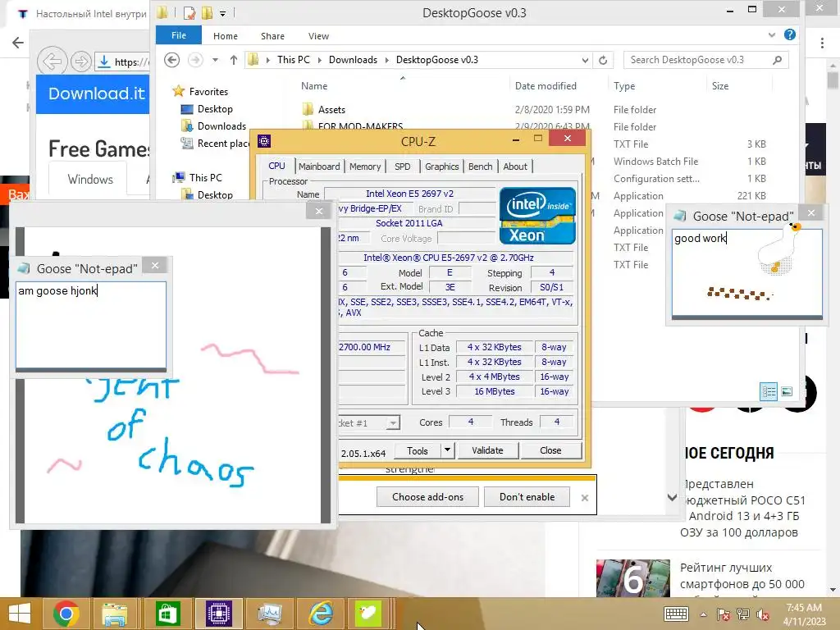Go up one folder in Explorer
The image size is (840, 630).
pyautogui.click(x=234, y=60)
